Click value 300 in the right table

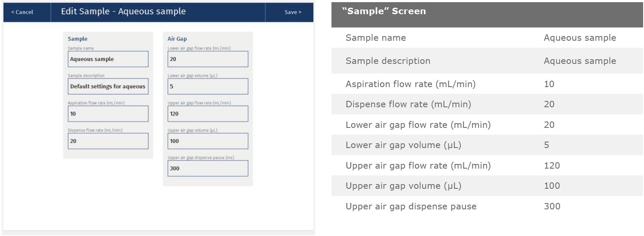(552, 206)
